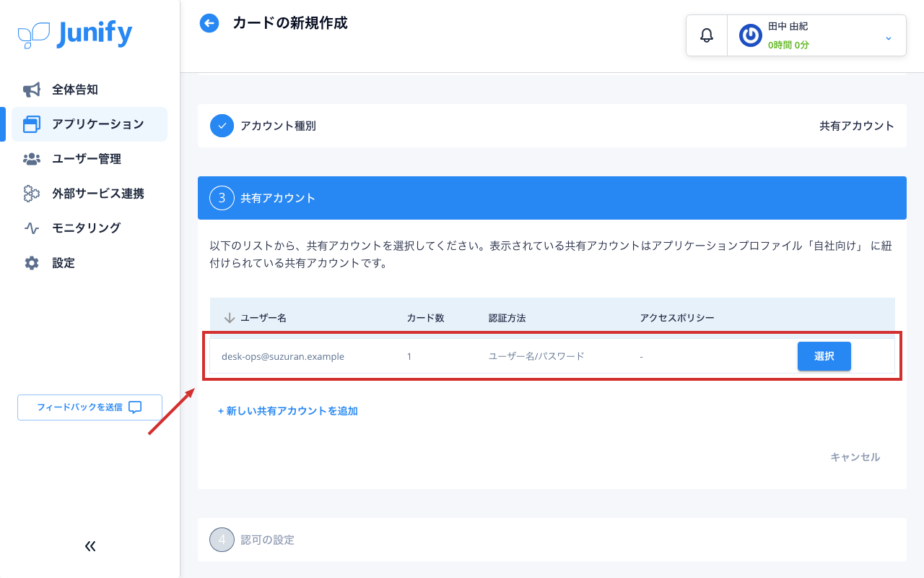This screenshot has width=924, height=578.
Task: Expand step 4 認可の設定
Action: pos(552,540)
